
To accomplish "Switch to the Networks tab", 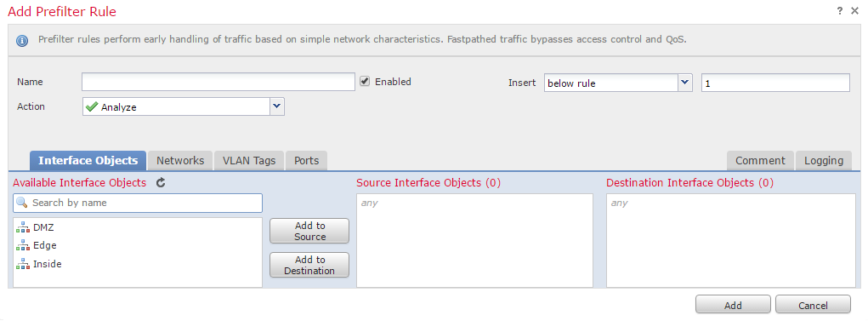I will tap(180, 161).
